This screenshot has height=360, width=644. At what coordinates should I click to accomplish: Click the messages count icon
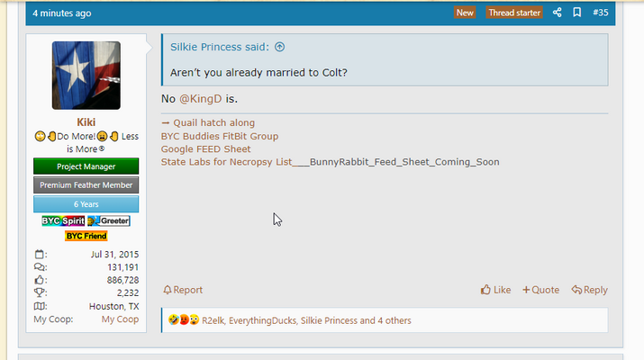[40, 267]
